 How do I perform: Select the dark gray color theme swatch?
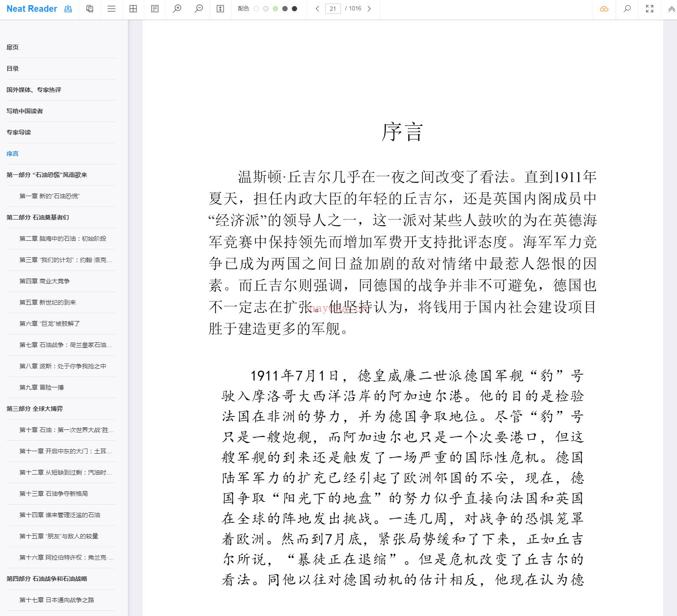(x=285, y=9)
